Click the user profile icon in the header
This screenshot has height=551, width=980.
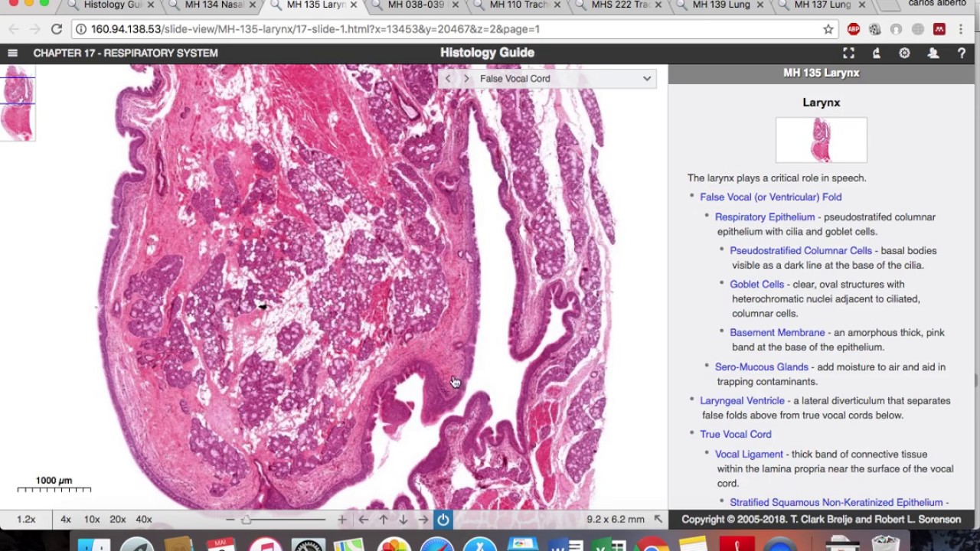[933, 53]
